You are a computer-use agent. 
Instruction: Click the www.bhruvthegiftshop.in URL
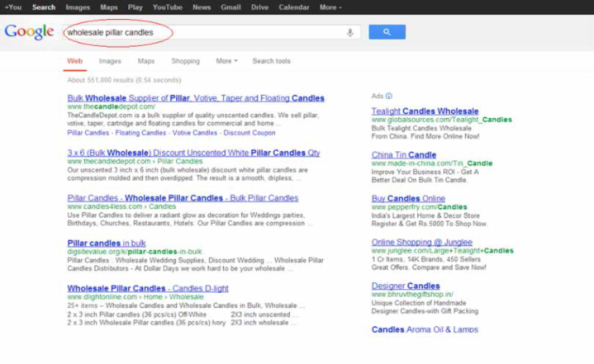click(x=412, y=295)
